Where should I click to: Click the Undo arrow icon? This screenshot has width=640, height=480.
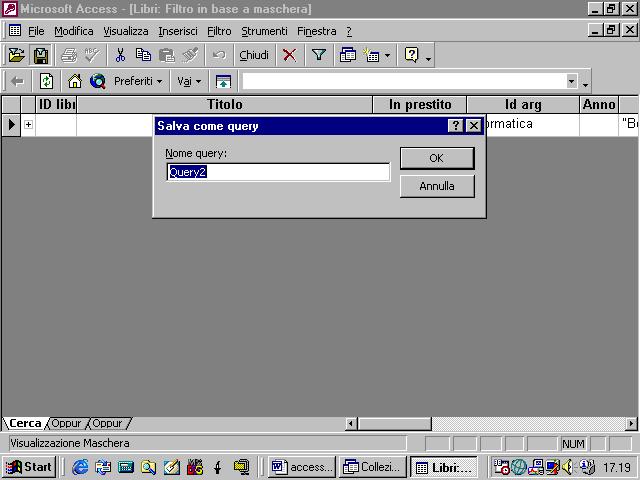(x=219, y=55)
